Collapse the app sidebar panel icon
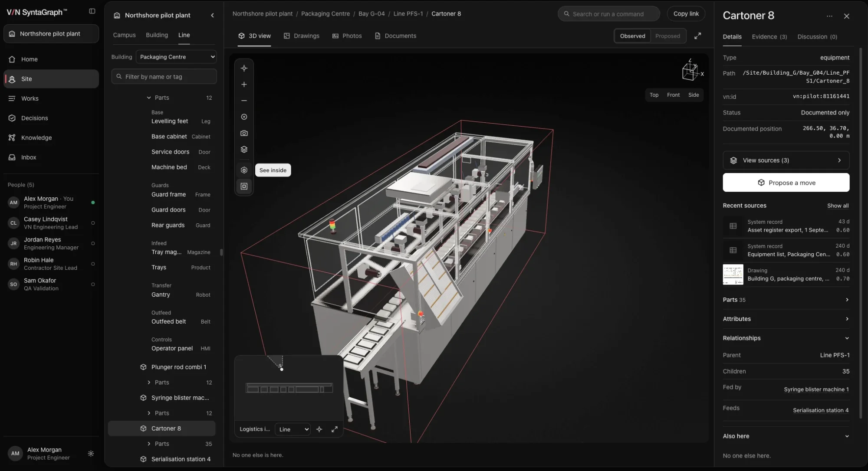The image size is (868, 471). (x=92, y=12)
